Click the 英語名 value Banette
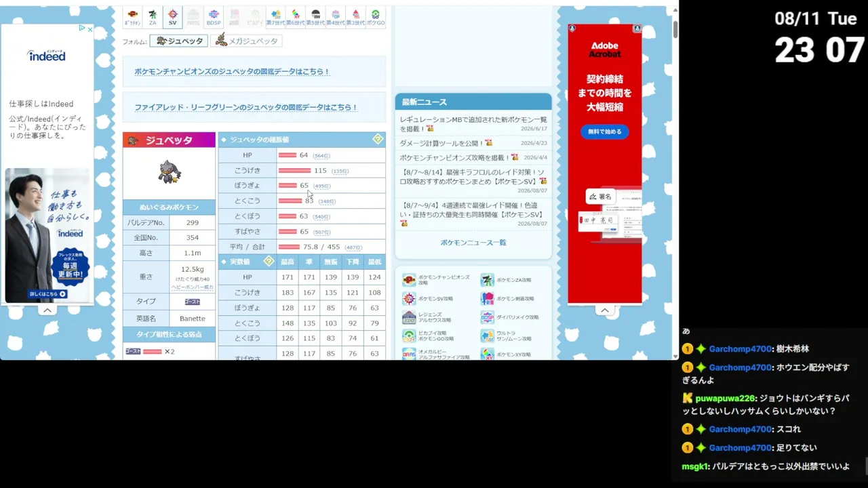 pyautogui.click(x=193, y=319)
